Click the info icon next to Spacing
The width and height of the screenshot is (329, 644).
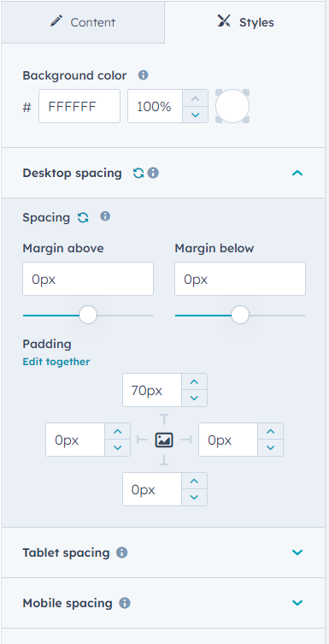(105, 216)
